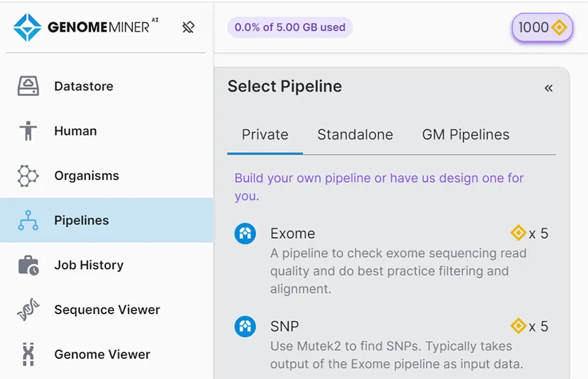Select the Organisms molecule icon
This screenshot has width=588, height=379.
click(x=28, y=176)
